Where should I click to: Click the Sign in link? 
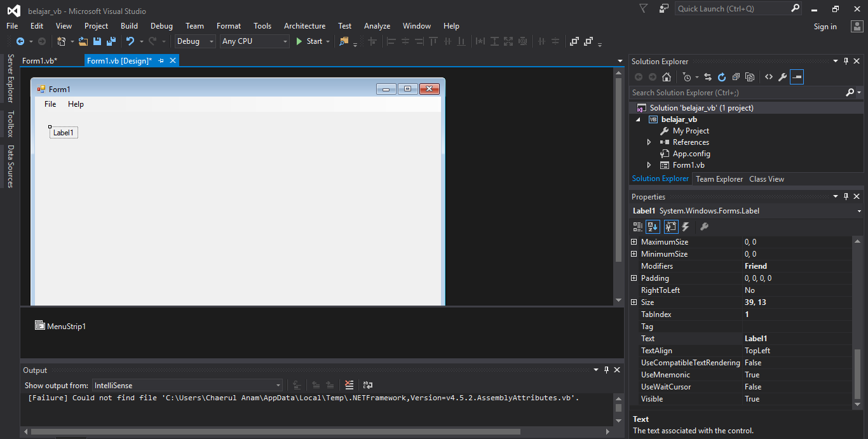coord(825,27)
